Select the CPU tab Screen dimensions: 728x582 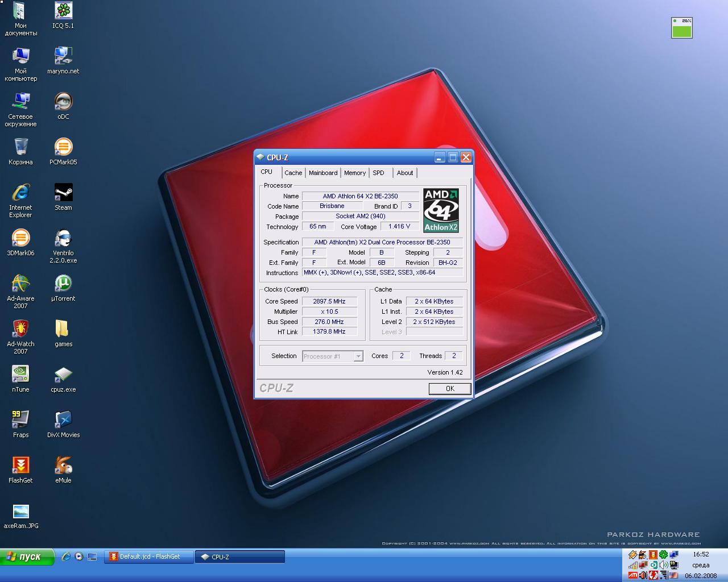[x=267, y=172]
